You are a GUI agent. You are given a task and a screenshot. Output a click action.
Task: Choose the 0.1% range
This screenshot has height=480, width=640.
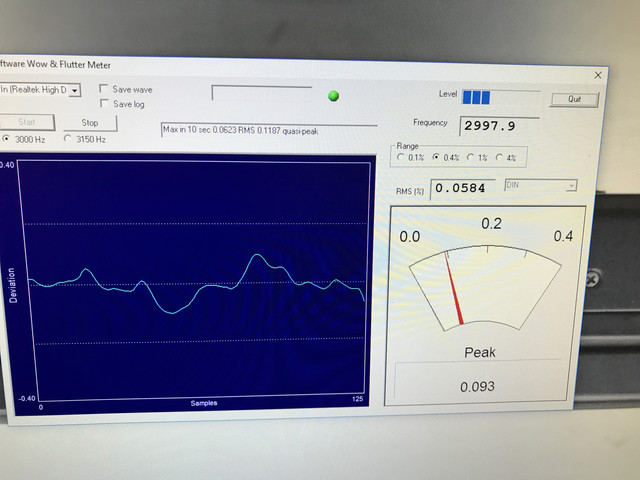pyautogui.click(x=401, y=157)
